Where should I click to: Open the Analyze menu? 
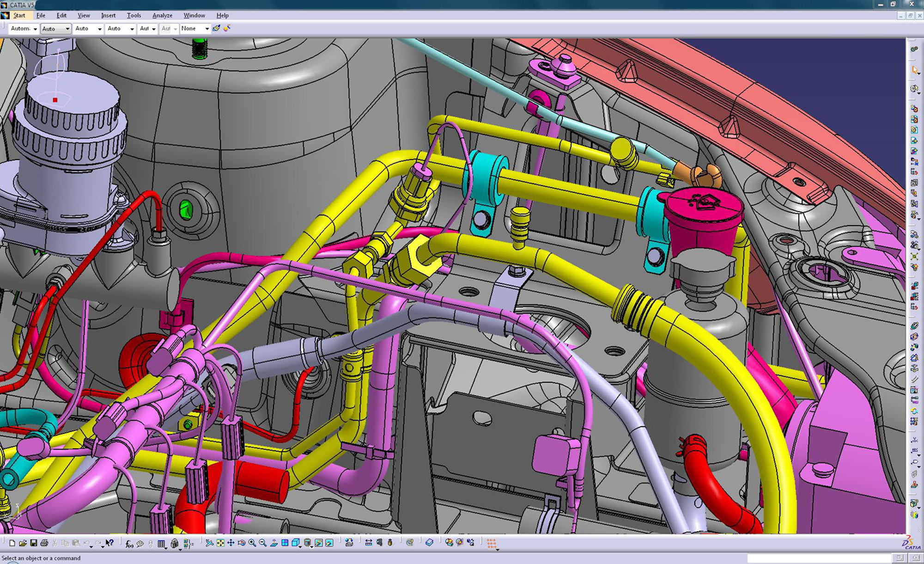pos(162,15)
